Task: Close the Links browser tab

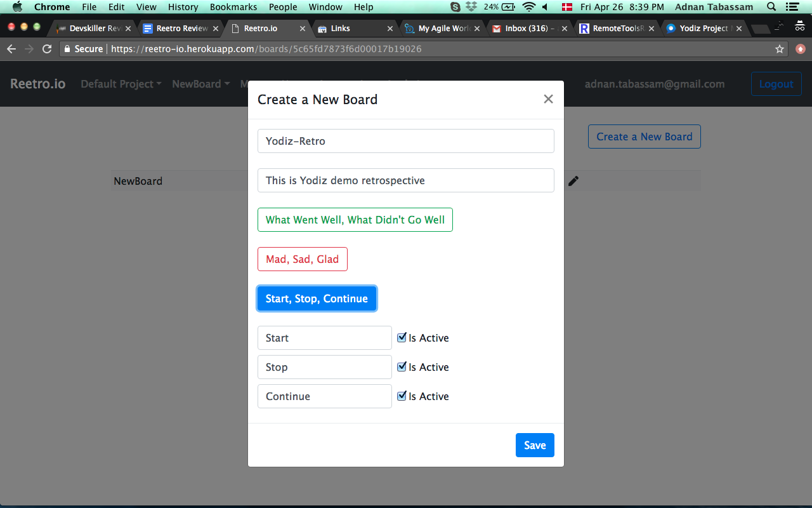Action: click(390, 29)
